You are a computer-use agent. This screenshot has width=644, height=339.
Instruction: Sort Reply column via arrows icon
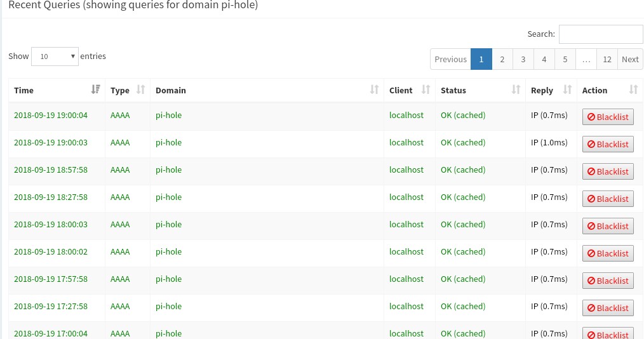pos(568,90)
